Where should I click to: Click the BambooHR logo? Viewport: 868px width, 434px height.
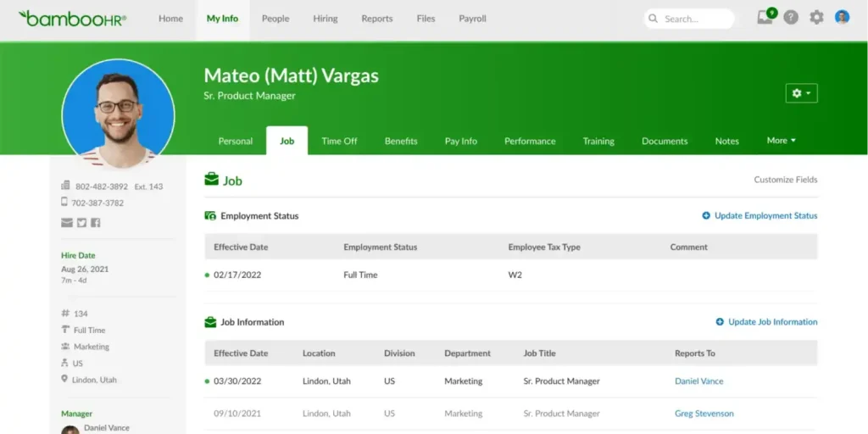click(72, 18)
